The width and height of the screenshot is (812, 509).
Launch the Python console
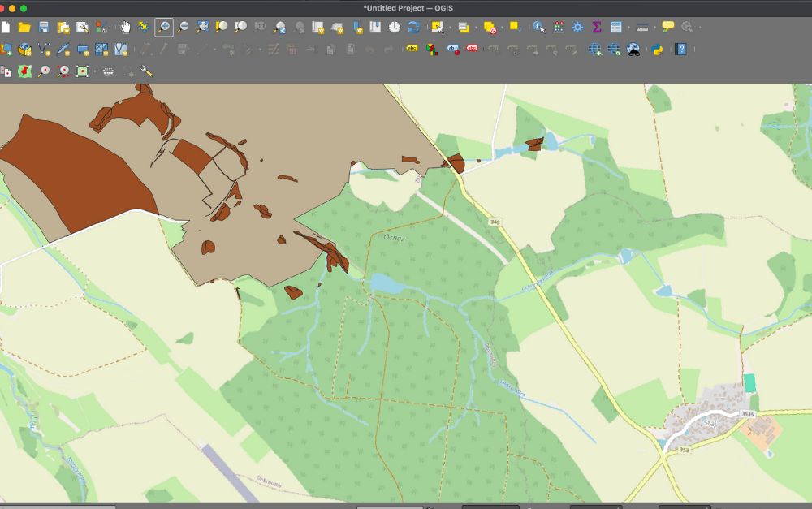(x=657, y=50)
